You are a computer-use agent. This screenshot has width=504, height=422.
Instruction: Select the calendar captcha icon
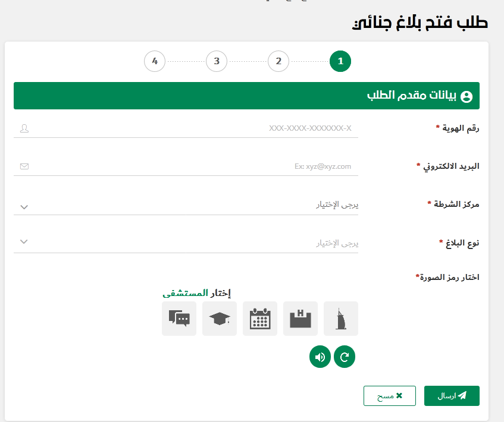(x=259, y=319)
